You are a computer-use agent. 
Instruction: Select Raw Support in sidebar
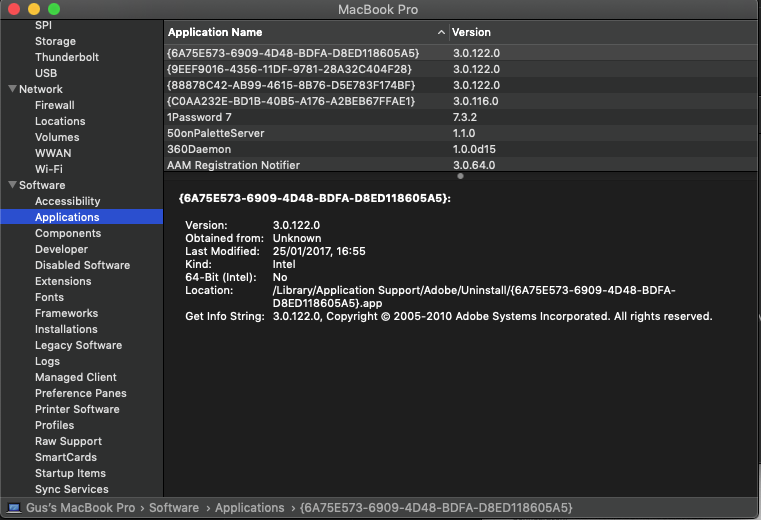point(68,442)
